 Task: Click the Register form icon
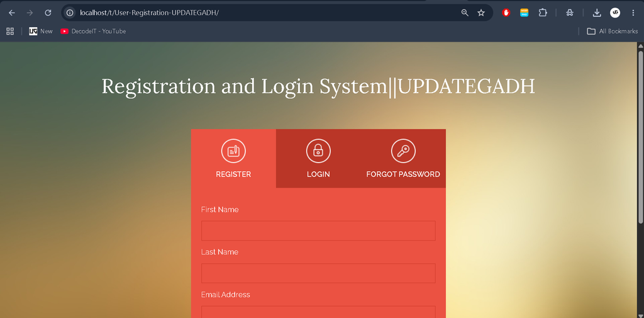[233, 151]
